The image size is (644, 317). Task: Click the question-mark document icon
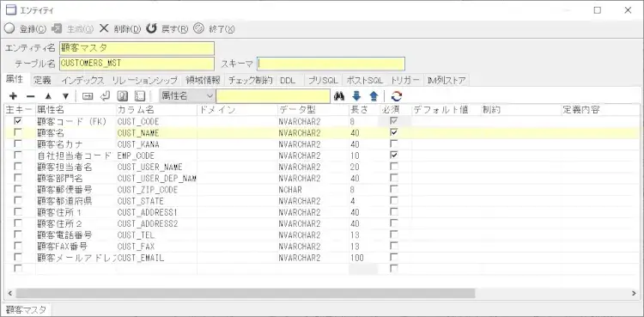coord(123,96)
